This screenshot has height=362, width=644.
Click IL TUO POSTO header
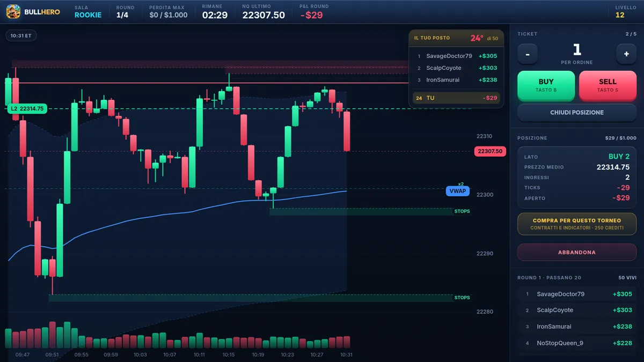click(432, 38)
